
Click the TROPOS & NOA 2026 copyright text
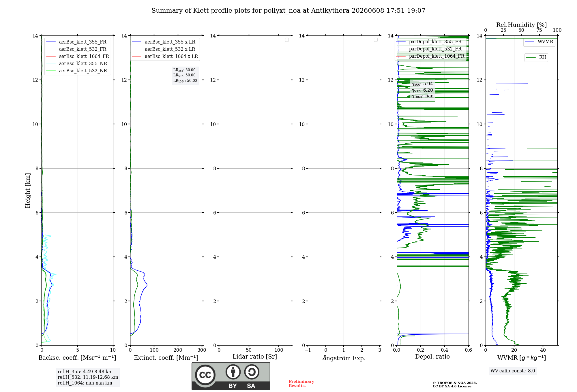(455, 383)
